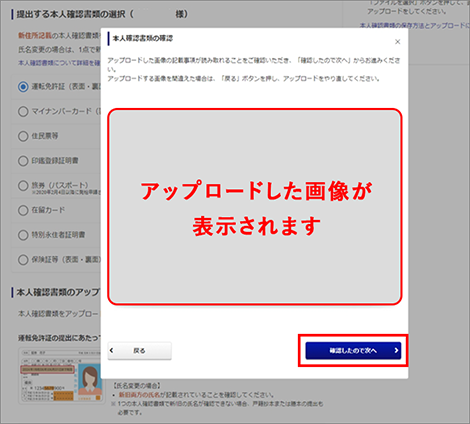470x424 pixels.
Task: Click the 戻る button in dialog
Action: pyautogui.click(x=139, y=351)
